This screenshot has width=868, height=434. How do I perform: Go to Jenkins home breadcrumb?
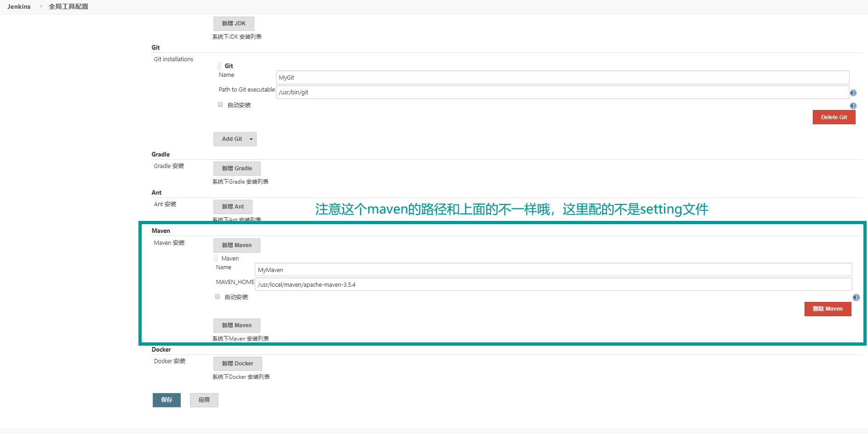click(x=19, y=6)
